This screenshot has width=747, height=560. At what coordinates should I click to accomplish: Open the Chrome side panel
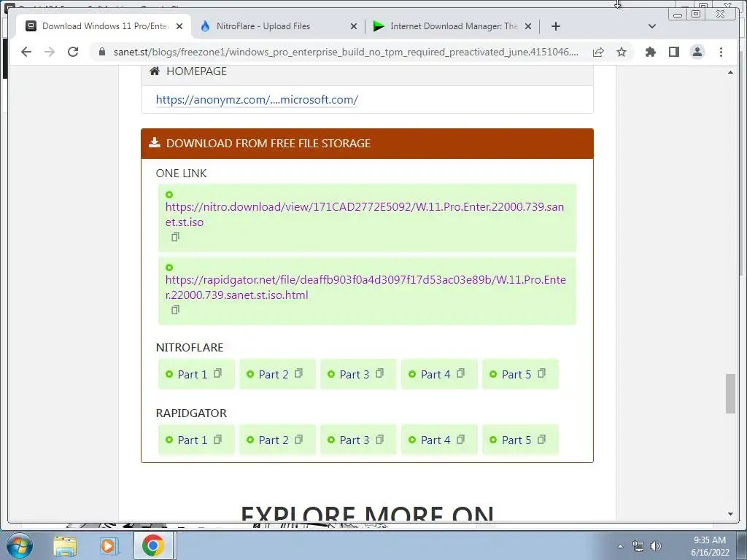673,52
